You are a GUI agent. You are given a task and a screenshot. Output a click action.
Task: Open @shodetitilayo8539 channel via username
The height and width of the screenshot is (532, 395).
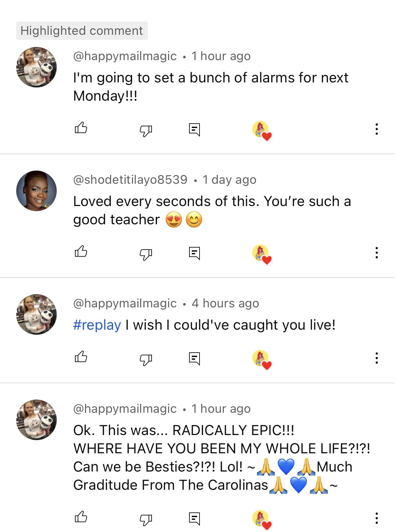tap(130, 180)
